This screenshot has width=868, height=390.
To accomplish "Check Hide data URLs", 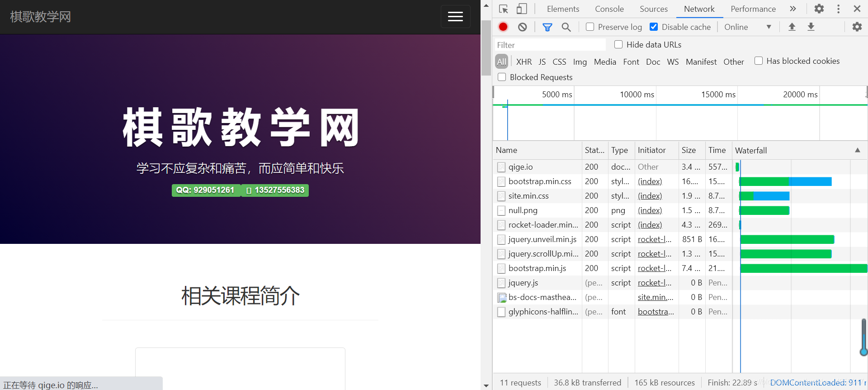I will [618, 44].
